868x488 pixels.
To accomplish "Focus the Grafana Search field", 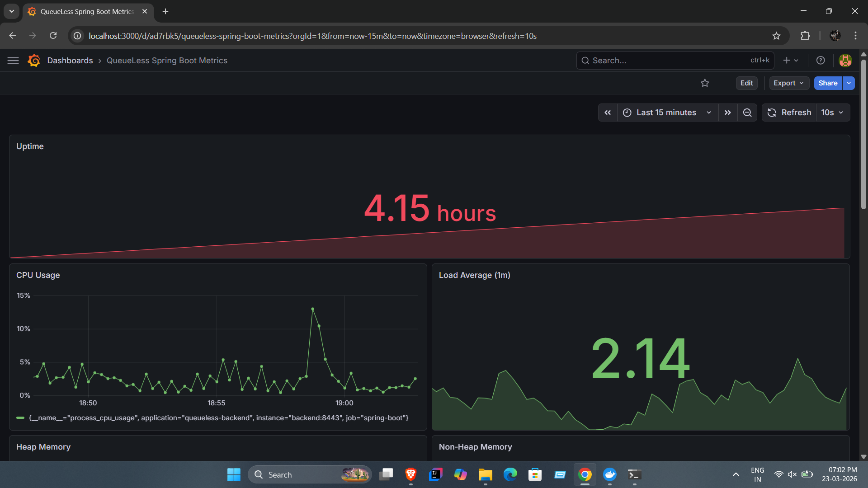I will tap(675, 61).
